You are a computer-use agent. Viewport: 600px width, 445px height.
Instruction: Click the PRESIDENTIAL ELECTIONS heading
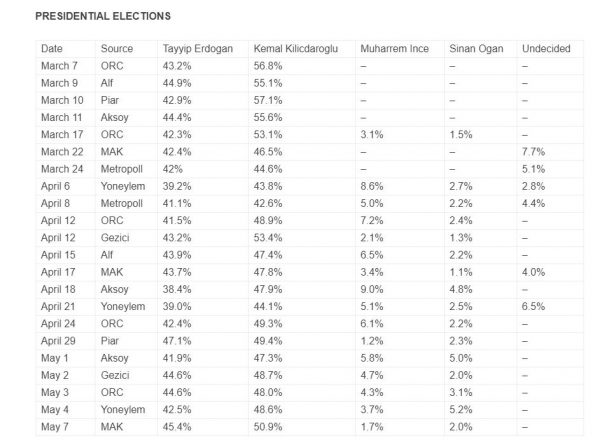point(102,17)
